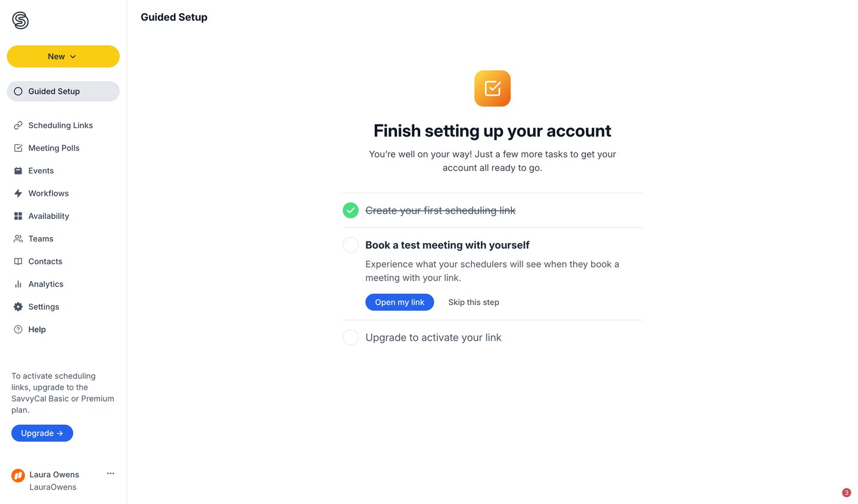Screen dimensions: 858x504
Task: Select Help from the sidebar
Action: pyautogui.click(x=37, y=329)
